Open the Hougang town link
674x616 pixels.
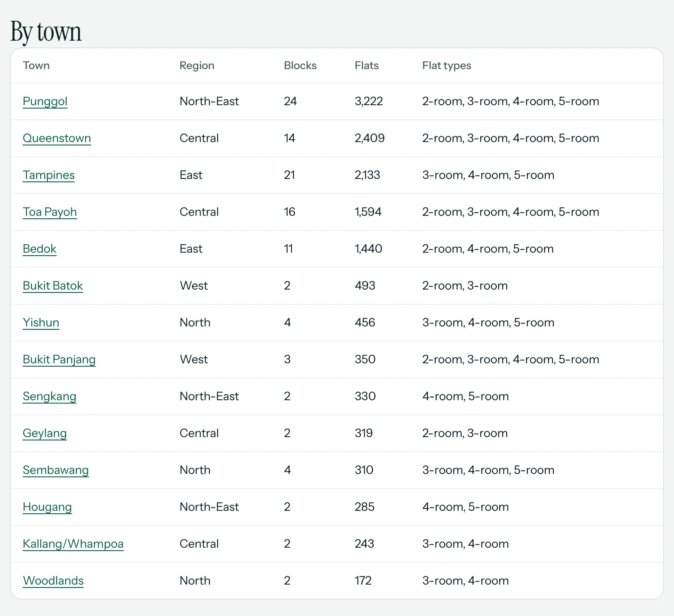[47, 507]
